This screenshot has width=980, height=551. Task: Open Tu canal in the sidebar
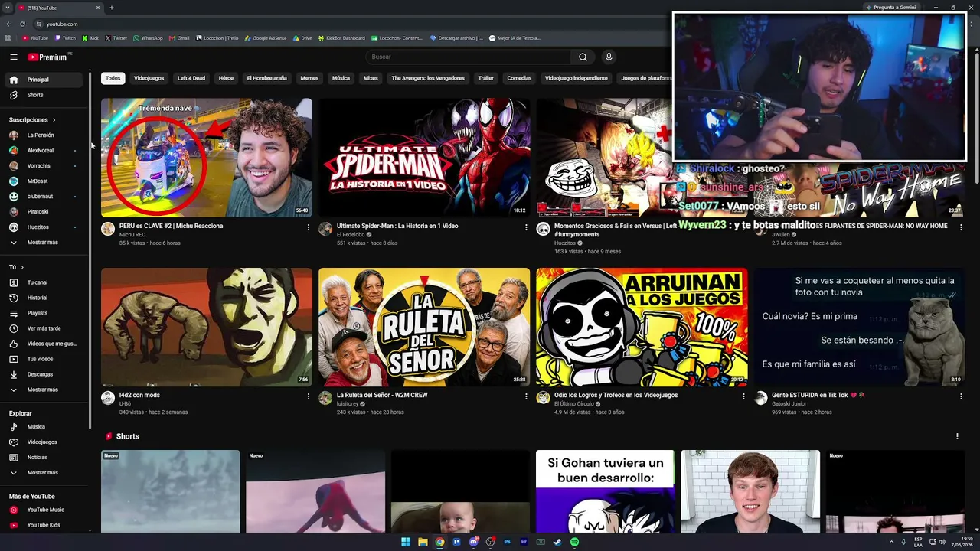coord(44,282)
